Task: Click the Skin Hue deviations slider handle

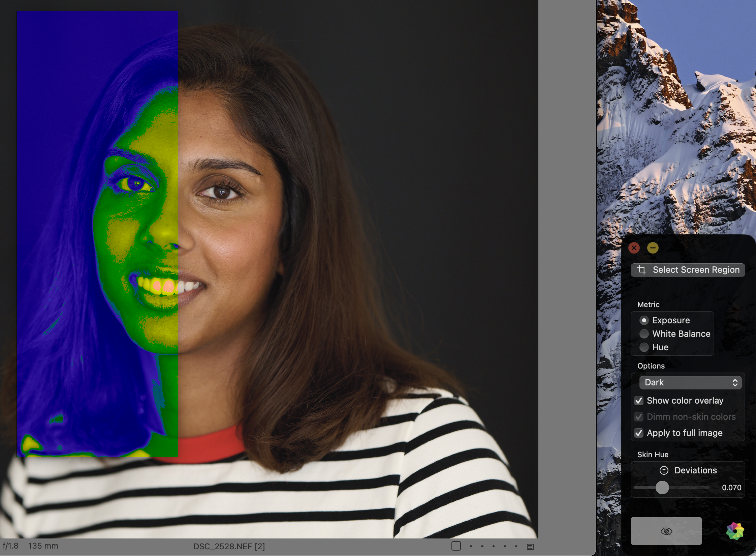Action: click(x=662, y=488)
